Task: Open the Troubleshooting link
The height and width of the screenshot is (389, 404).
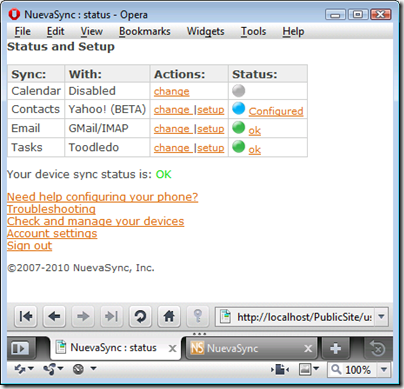Action: point(51,209)
